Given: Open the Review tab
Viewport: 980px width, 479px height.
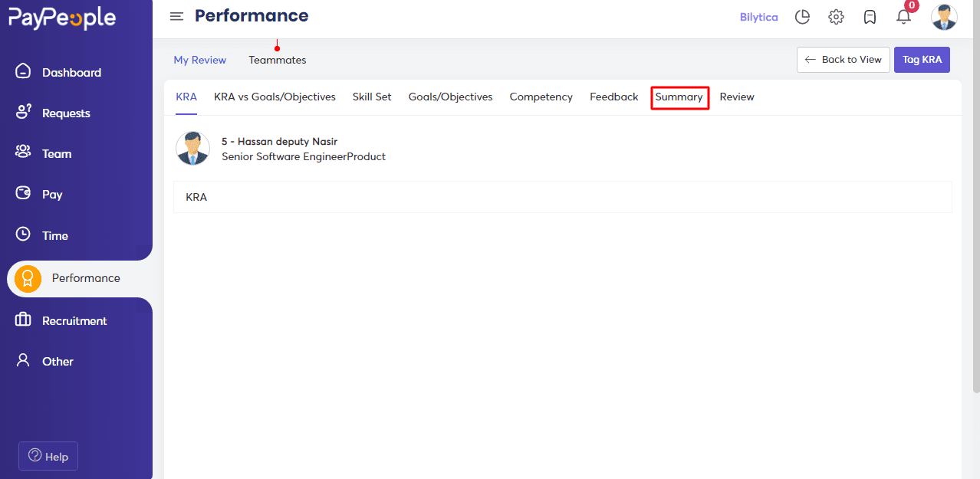Looking at the screenshot, I should point(737,97).
